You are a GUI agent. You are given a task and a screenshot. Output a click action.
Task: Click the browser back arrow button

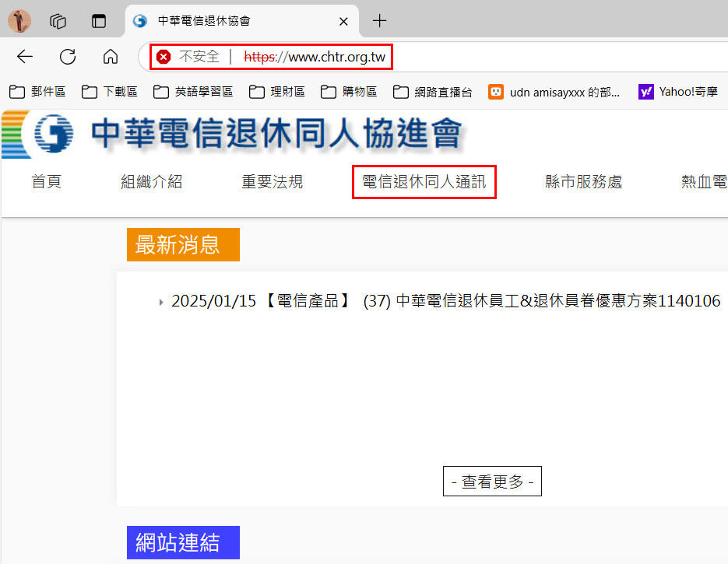tap(25, 57)
